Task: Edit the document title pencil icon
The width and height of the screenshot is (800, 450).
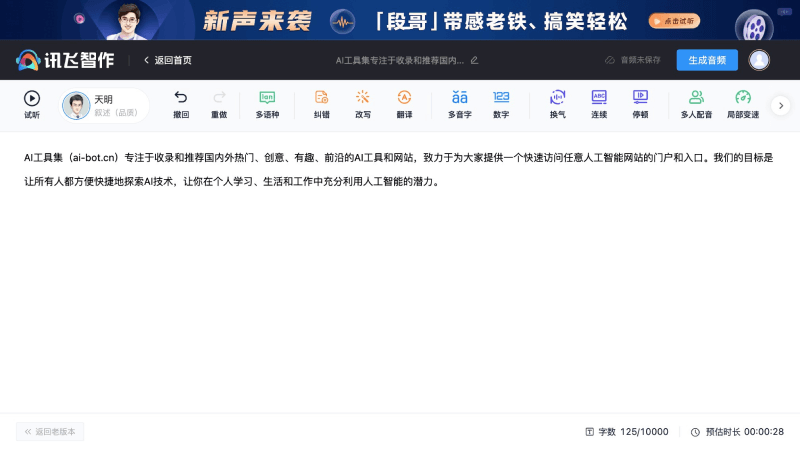Action: 474,60
